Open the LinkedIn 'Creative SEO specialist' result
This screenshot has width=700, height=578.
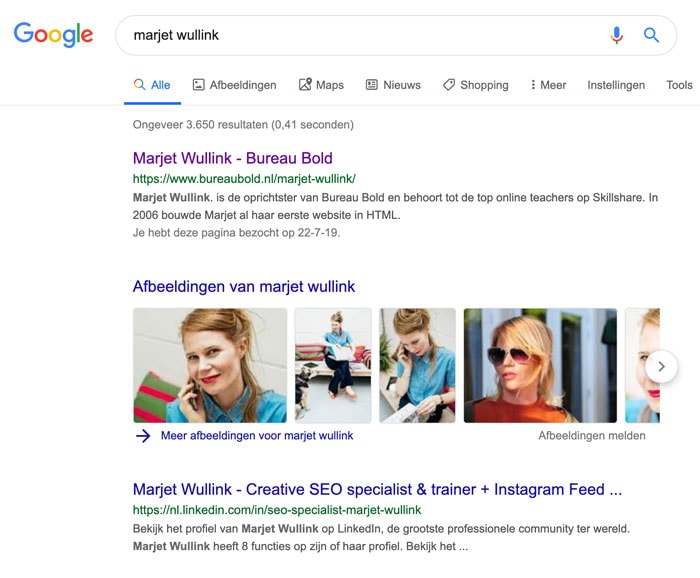click(x=377, y=489)
